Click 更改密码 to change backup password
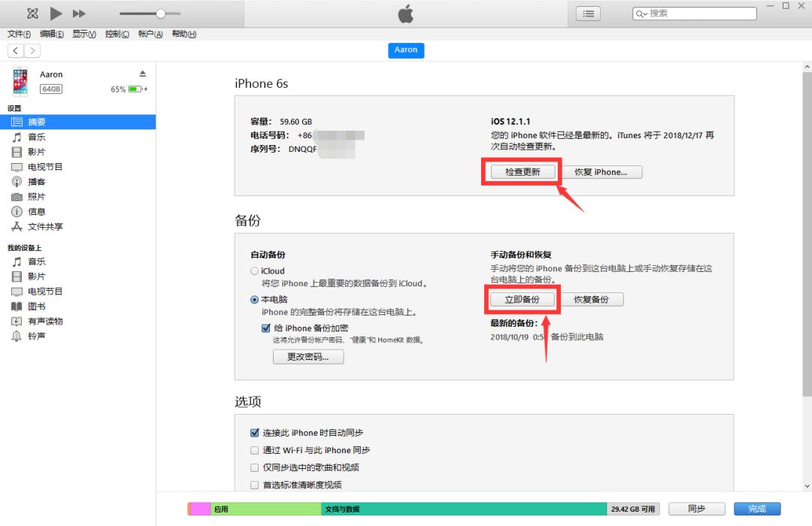 click(x=308, y=356)
